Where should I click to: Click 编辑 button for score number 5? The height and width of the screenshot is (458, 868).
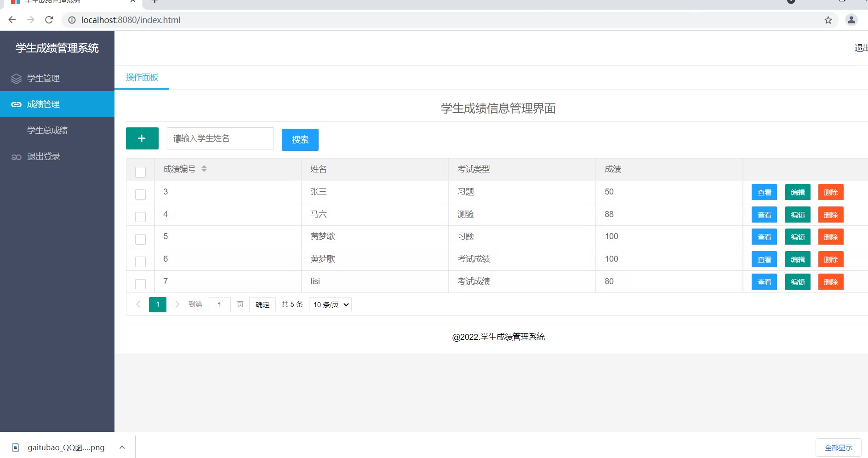[x=797, y=237]
